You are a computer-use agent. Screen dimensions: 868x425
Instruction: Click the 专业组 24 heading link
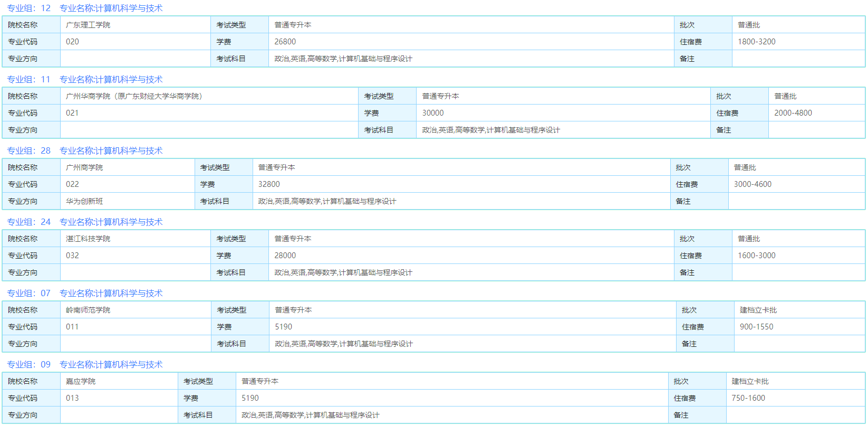[84, 222]
